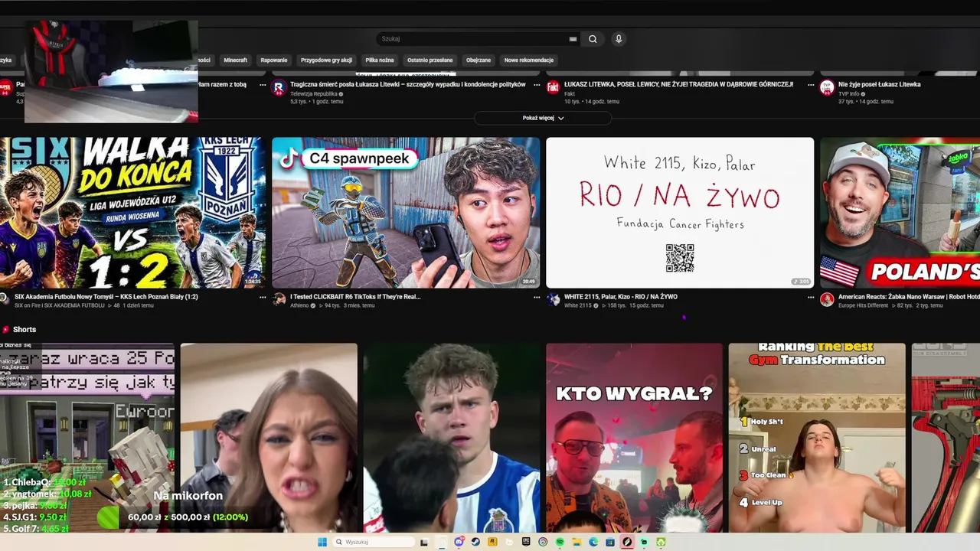
Task: Select the Rapowanie filter chip
Action: pos(273,60)
